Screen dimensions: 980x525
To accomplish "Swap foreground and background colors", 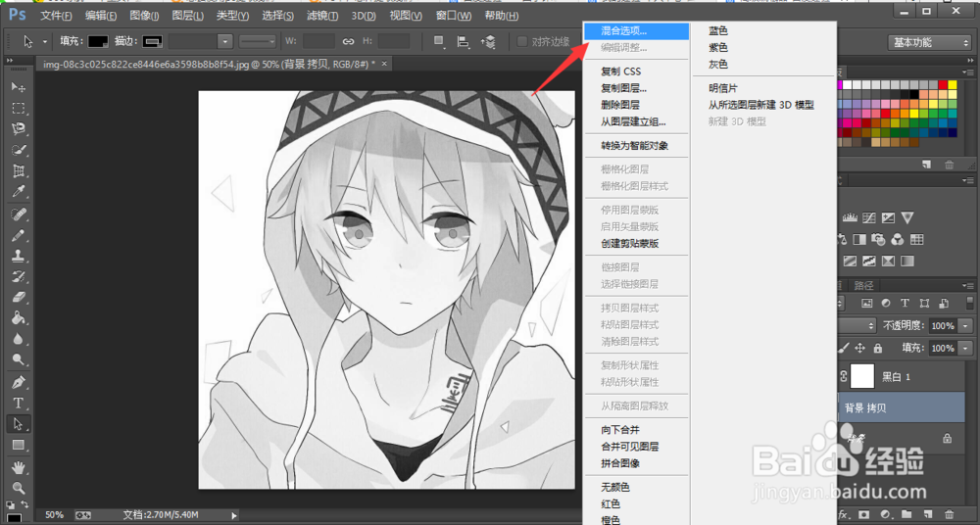I will [24, 504].
